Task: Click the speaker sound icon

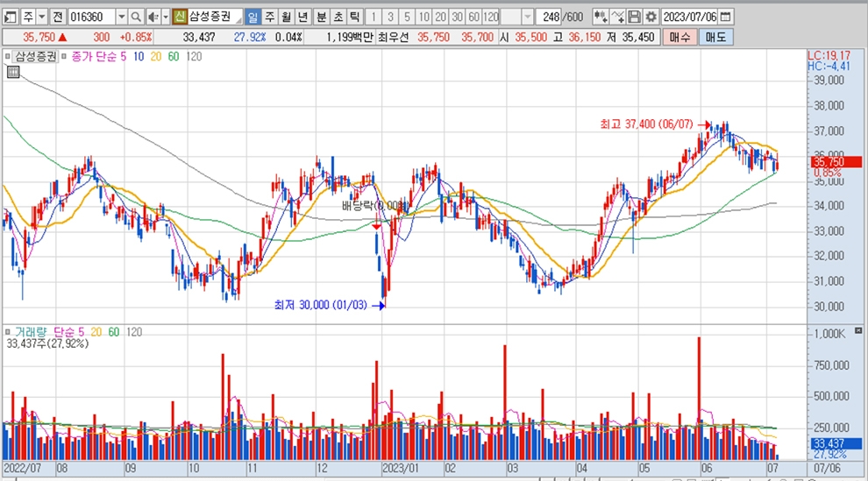Action: coord(153,17)
